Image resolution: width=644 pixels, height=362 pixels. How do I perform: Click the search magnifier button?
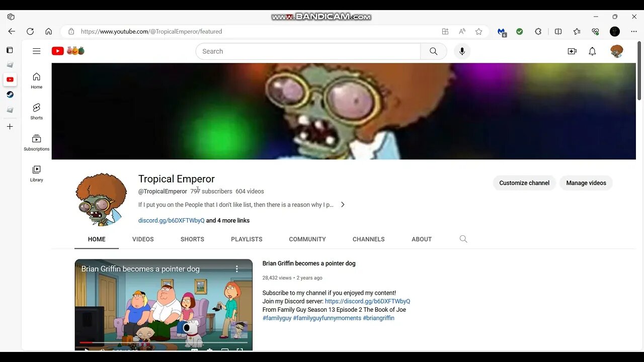(433, 51)
